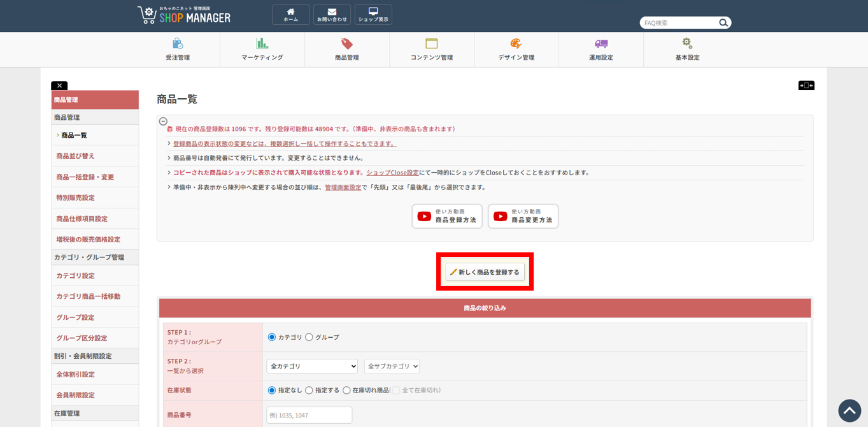This screenshot has width=868, height=427.
Task: Open ショップClose設定 link
Action: (x=392, y=173)
